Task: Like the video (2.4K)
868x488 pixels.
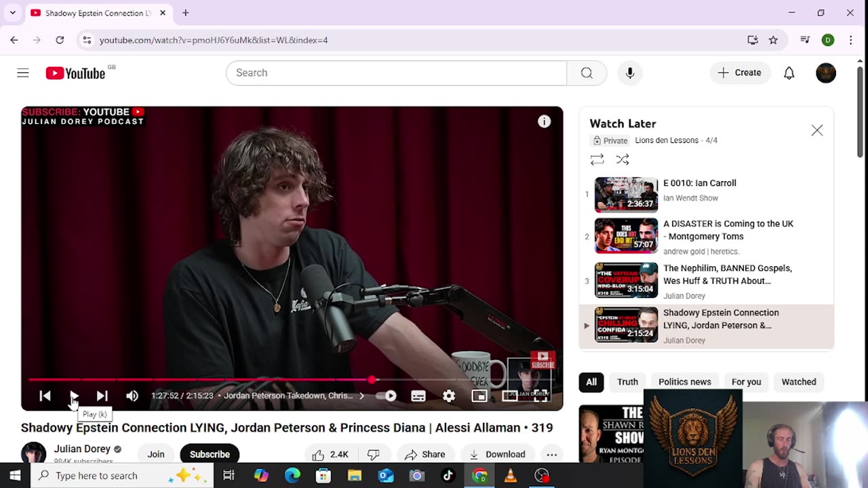Action: coord(330,454)
